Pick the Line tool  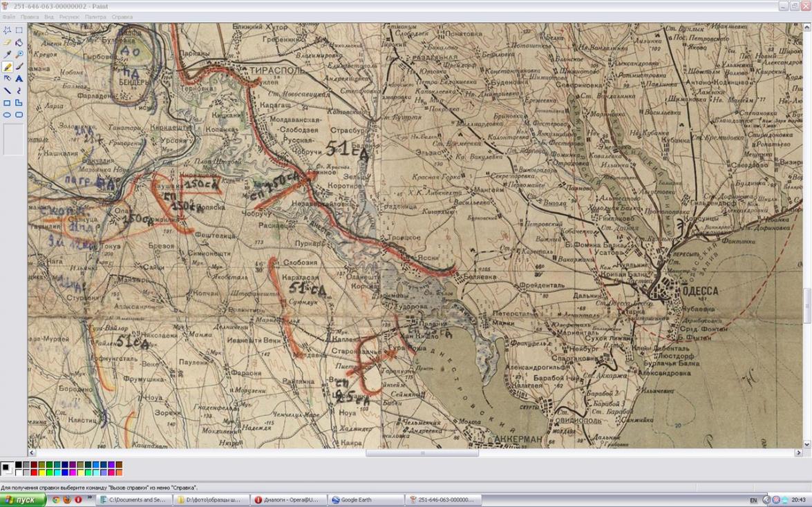tap(7, 90)
